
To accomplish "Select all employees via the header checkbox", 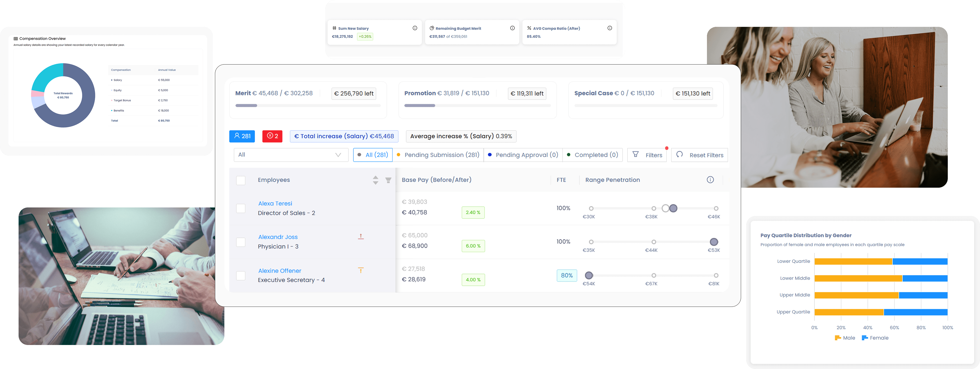I will pos(241,180).
